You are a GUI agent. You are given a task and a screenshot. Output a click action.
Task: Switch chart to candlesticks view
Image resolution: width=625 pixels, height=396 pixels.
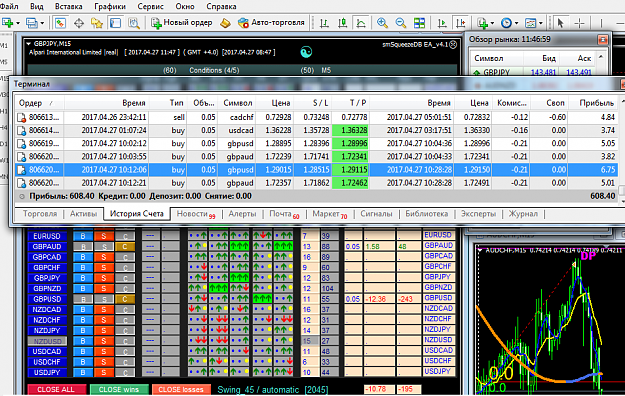343,23
